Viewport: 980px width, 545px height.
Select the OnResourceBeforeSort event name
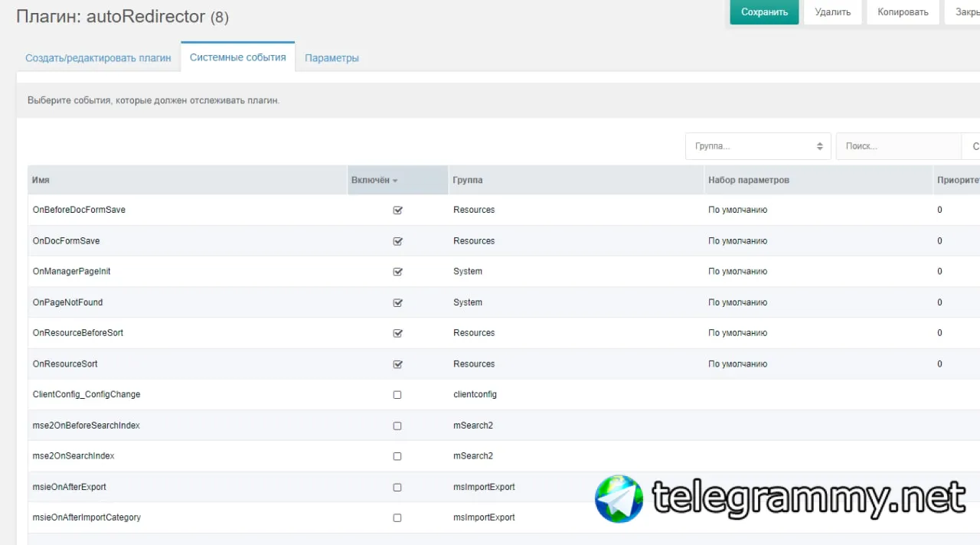(x=78, y=333)
